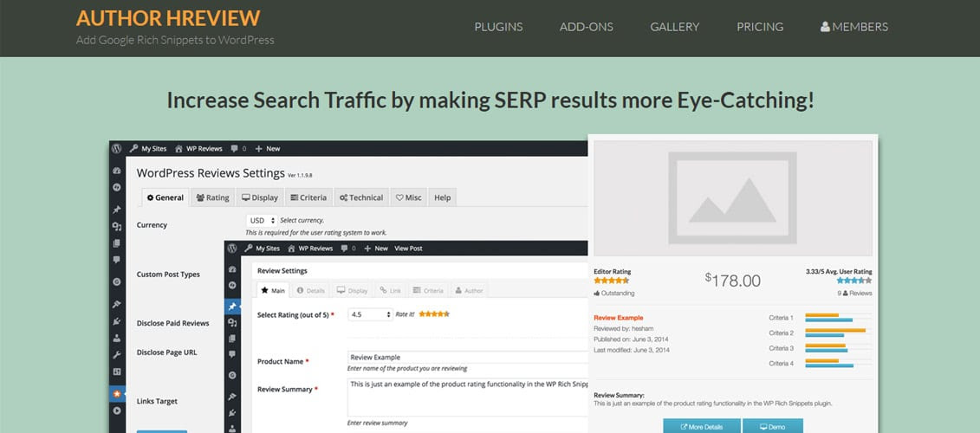Click Settings icon in back window sidebar

pos(117,372)
